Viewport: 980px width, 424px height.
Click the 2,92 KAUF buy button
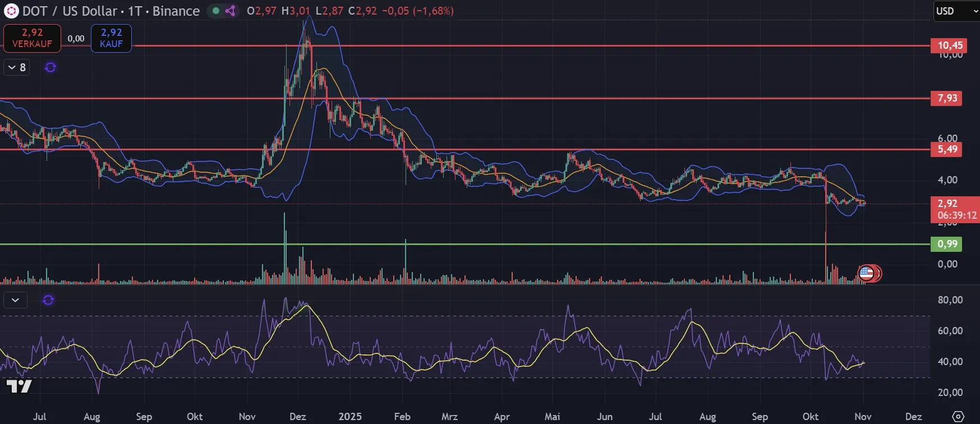[111, 38]
